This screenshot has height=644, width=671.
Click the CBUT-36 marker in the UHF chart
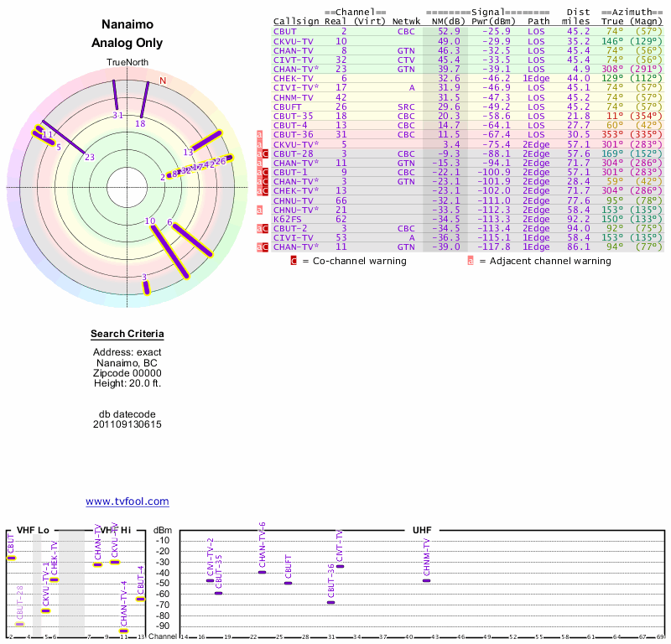[x=331, y=603]
